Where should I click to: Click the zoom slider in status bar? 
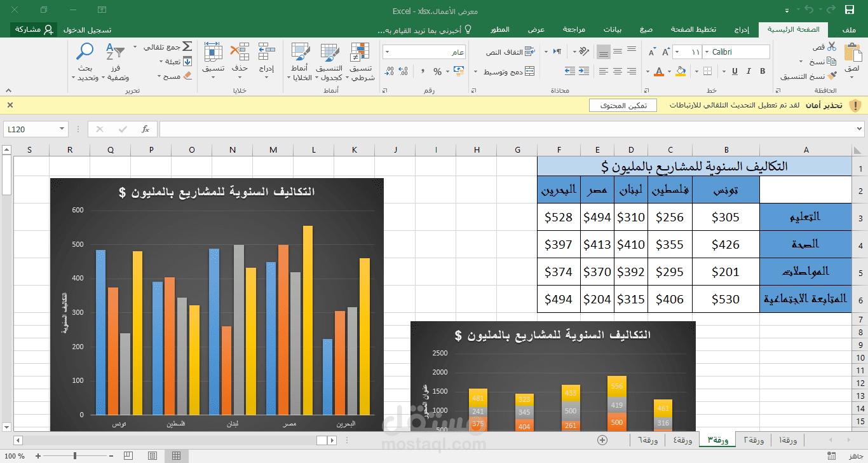point(75,455)
